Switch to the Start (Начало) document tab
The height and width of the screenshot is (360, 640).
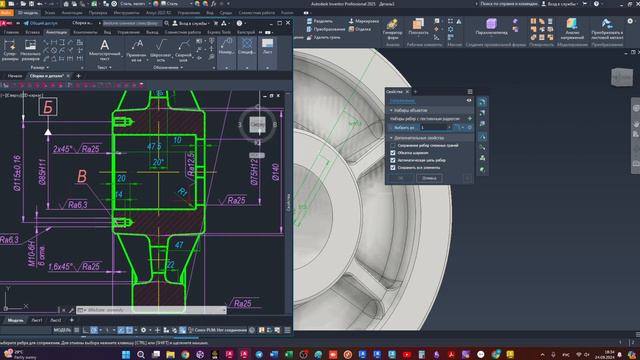point(15,76)
